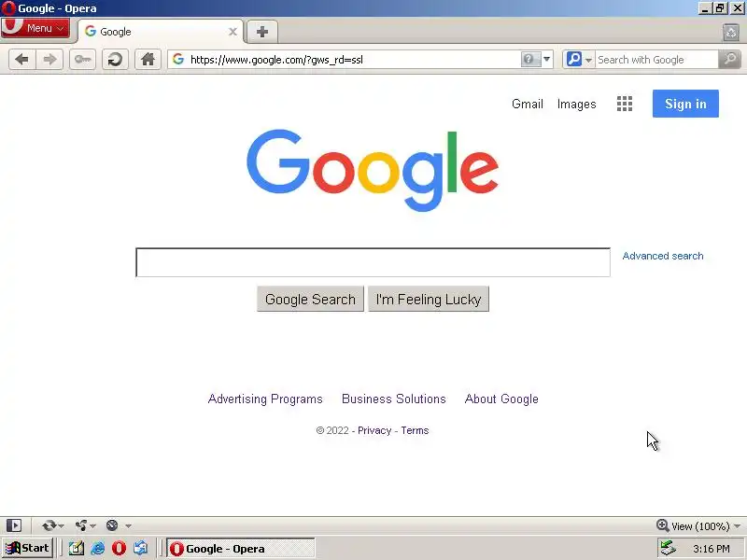747x560 pixels.
Task: Open the Opera Unite icon
Action: click(x=81, y=525)
